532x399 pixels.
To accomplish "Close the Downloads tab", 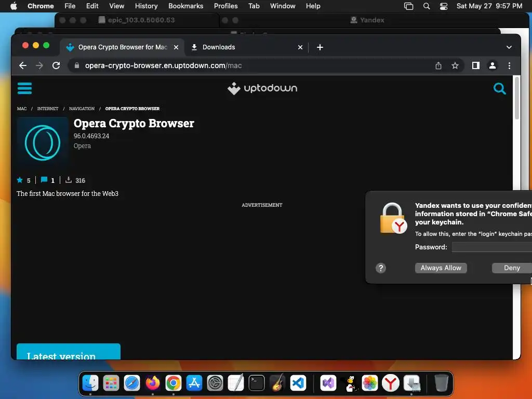I will [300, 47].
